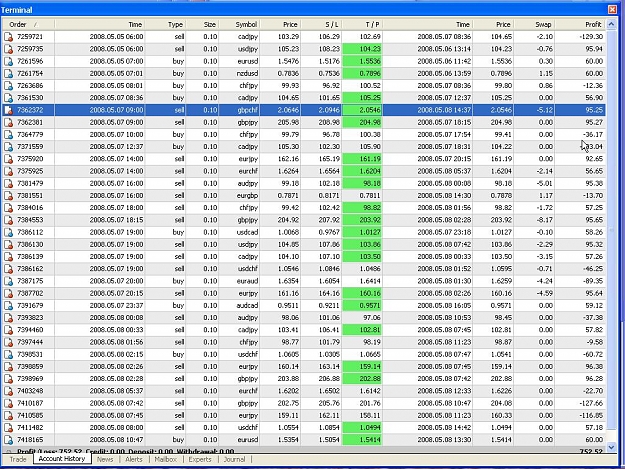
Task: Click the price 205.98 cell
Action: click(288, 122)
